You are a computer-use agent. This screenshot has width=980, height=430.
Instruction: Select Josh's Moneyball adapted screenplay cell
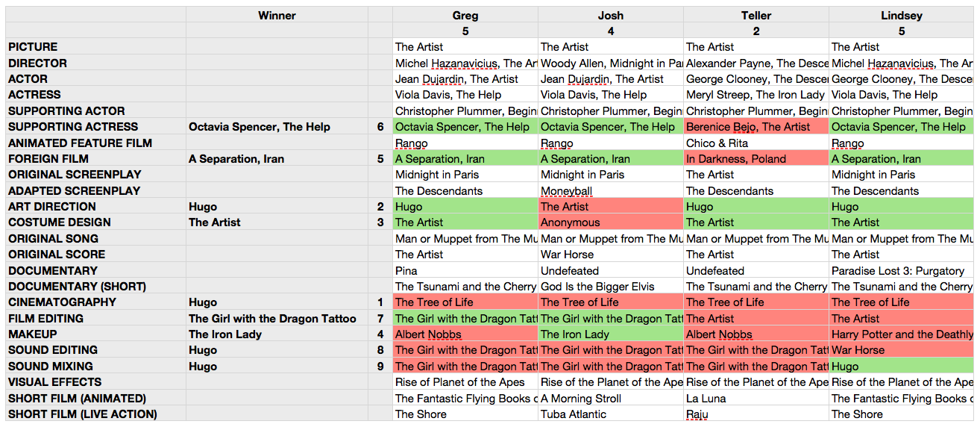tap(611, 191)
